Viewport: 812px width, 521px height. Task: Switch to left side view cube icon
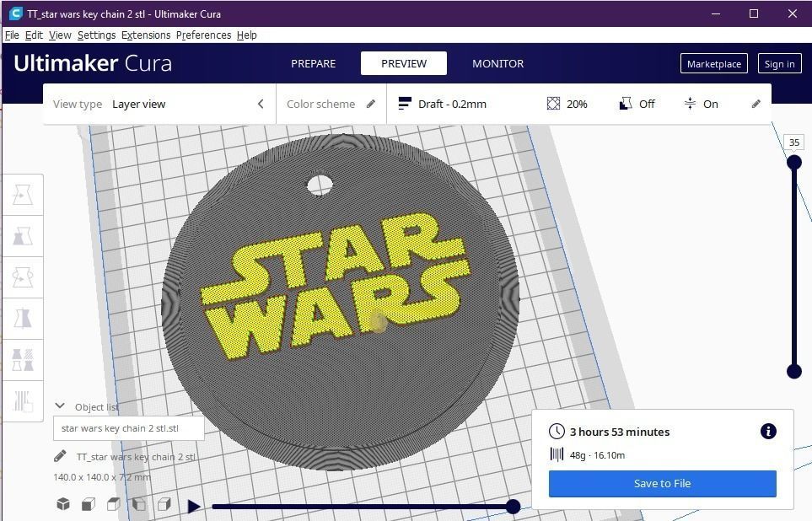pyautogui.click(x=139, y=504)
